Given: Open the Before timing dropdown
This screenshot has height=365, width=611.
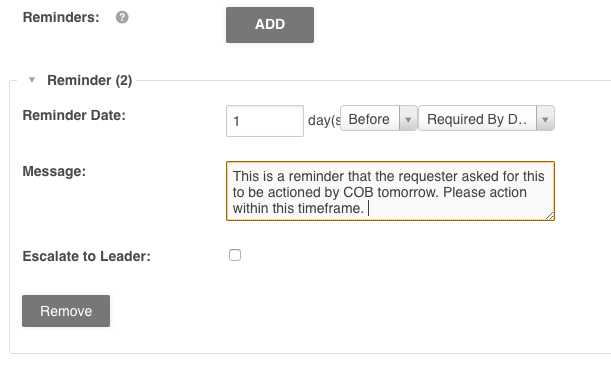Looking at the screenshot, I should pyautogui.click(x=378, y=118).
